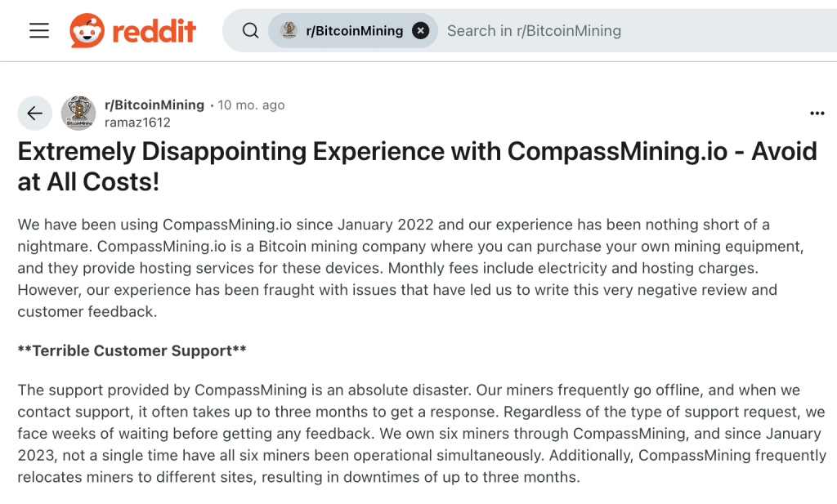Open r/BitcoinMining community link in post header
This screenshot has width=837, height=504.
154,105
